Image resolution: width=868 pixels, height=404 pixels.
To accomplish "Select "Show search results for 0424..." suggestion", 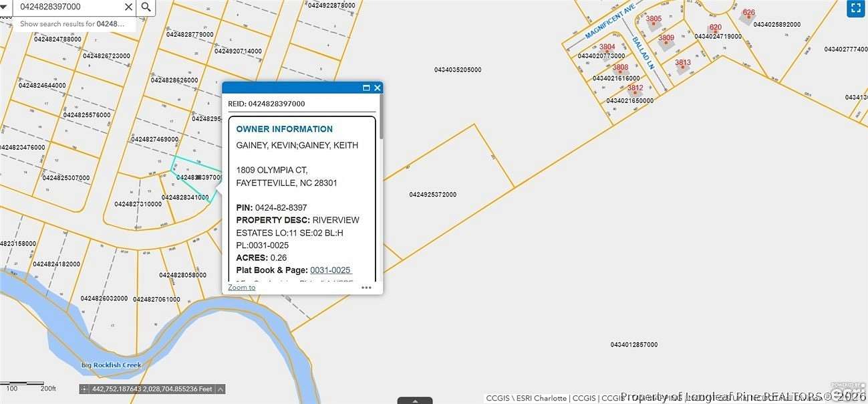I will (x=71, y=23).
